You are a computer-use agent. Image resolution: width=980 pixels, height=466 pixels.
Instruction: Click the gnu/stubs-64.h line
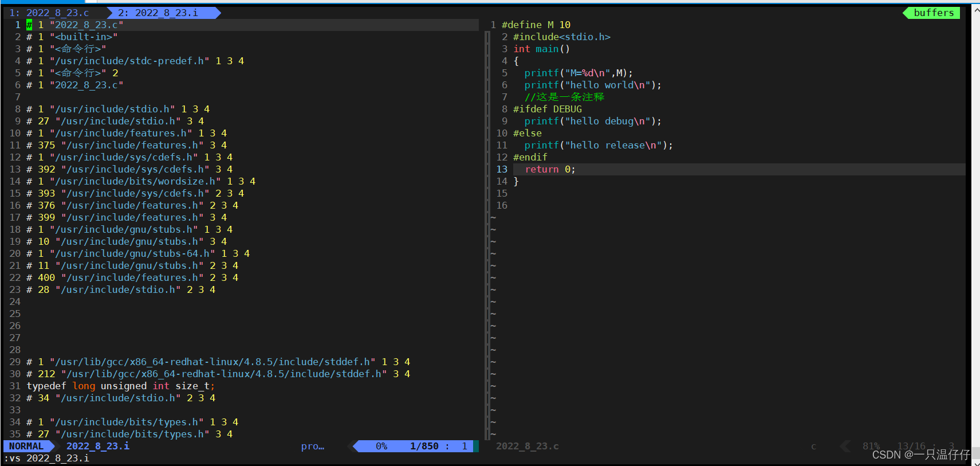click(138, 253)
